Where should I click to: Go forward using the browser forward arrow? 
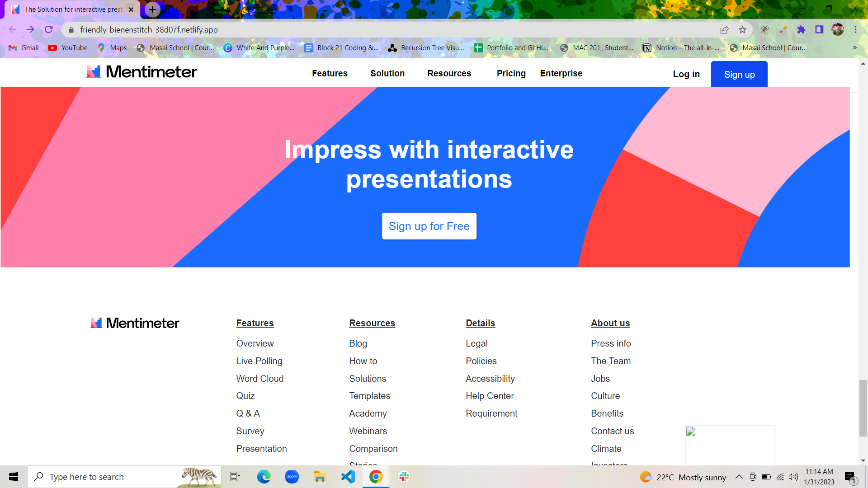click(30, 30)
